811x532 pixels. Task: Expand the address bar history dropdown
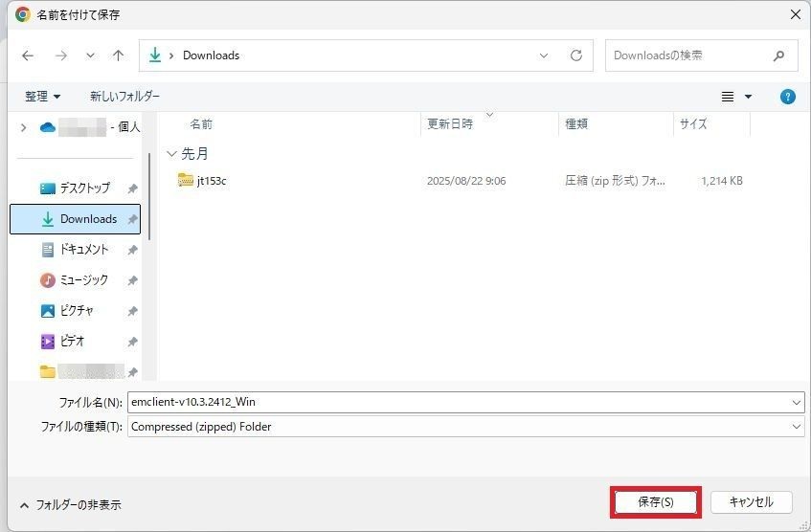(x=544, y=55)
